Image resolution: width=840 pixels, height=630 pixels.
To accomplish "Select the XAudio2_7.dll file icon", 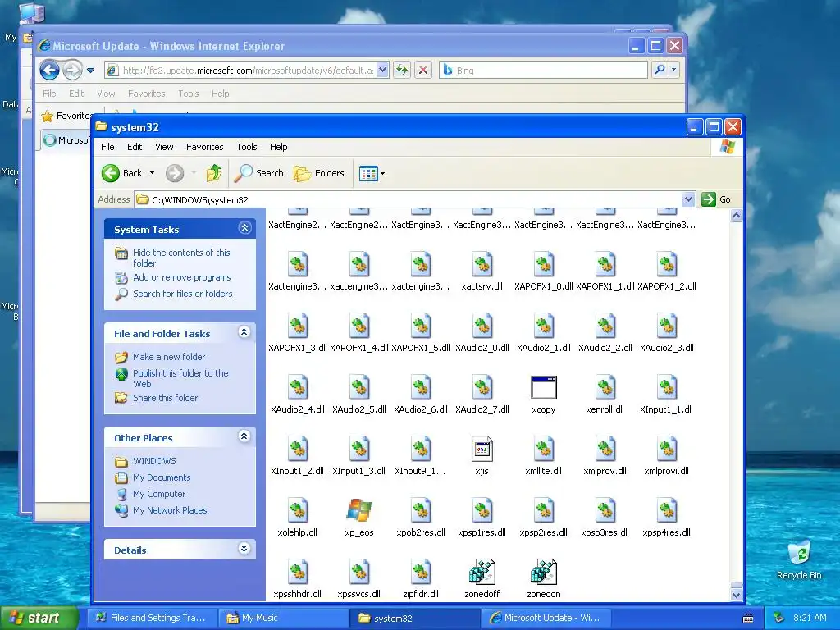I will 482,387.
